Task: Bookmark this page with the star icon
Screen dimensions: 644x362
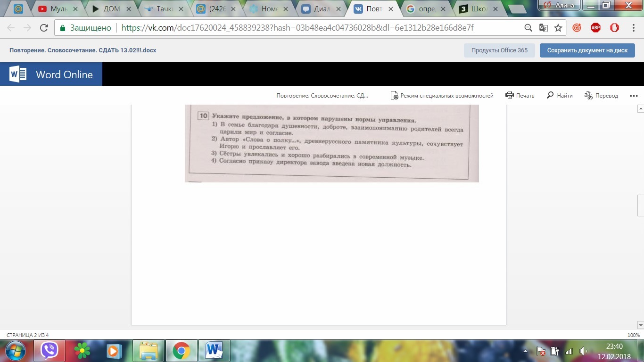Action: 558,28
